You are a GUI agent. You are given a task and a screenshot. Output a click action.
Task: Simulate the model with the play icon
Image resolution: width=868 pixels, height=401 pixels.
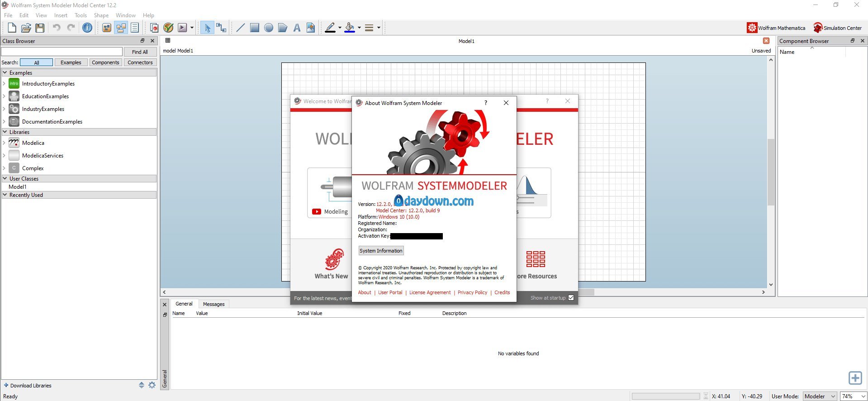click(182, 28)
